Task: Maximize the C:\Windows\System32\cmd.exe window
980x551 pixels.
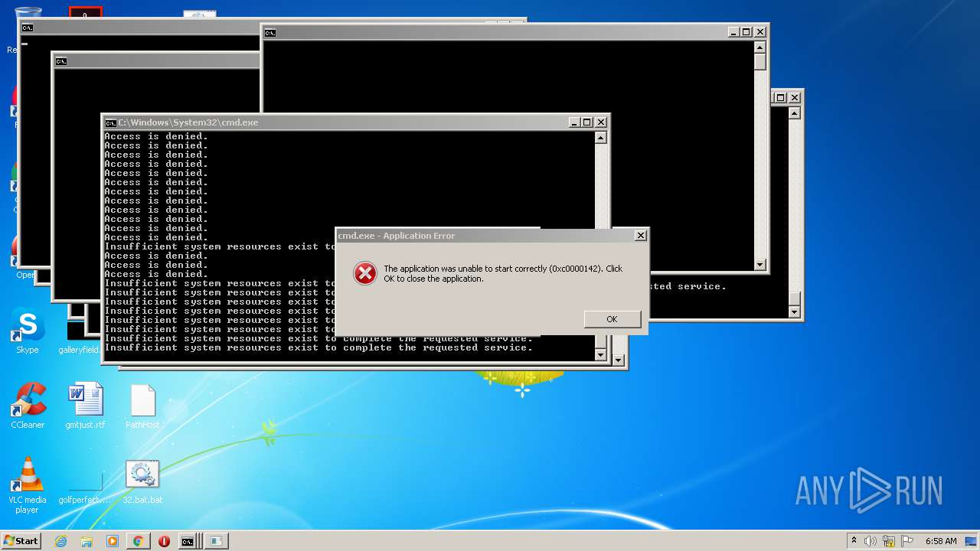Action: coord(586,122)
